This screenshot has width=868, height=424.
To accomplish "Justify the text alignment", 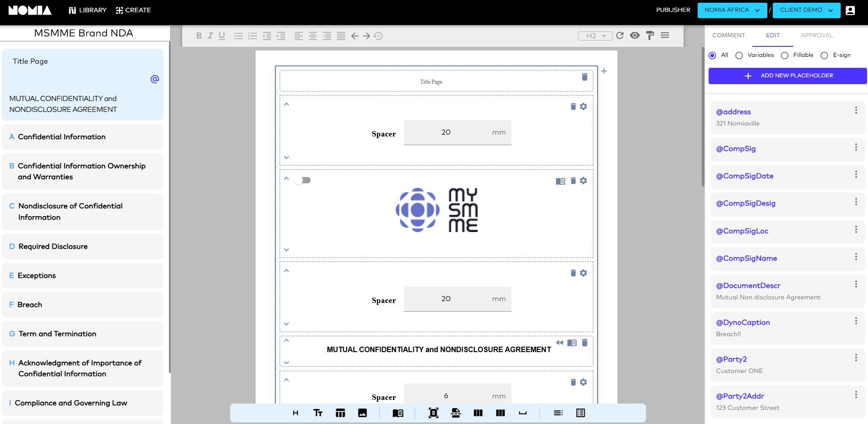I will tap(341, 35).
